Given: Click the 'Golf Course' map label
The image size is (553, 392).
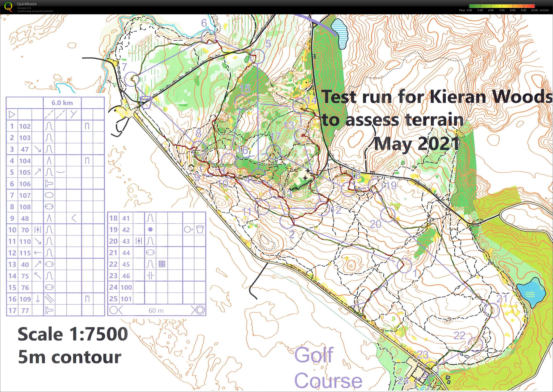Looking at the screenshot, I should point(328,368).
